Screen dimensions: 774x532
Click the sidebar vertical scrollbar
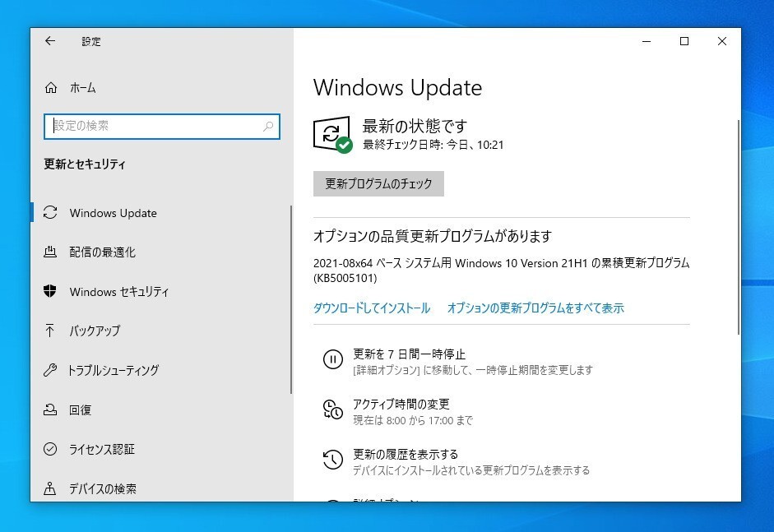tap(291, 299)
